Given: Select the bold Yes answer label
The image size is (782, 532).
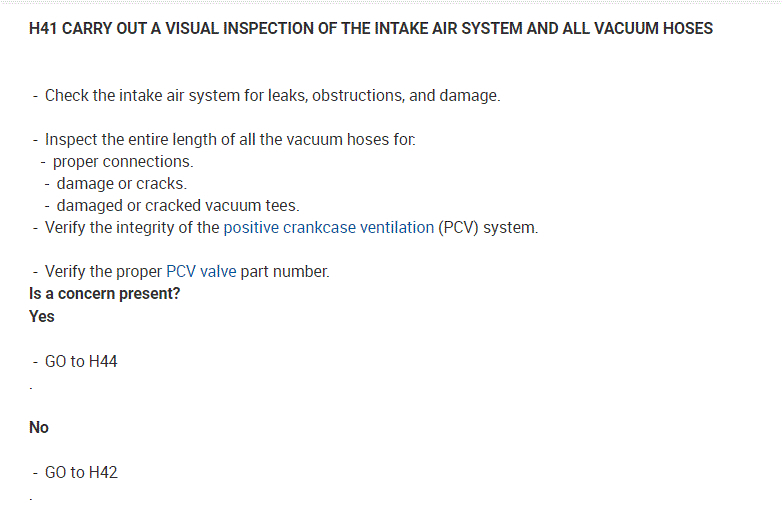Looking at the screenshot, I should tap(42, 316).
